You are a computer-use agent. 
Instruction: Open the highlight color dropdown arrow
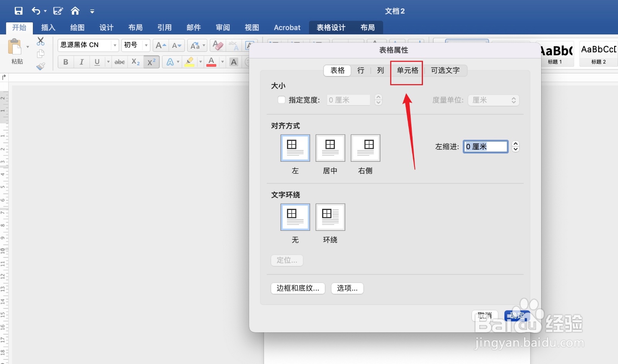pyautogui.click(x=200, y=62)
